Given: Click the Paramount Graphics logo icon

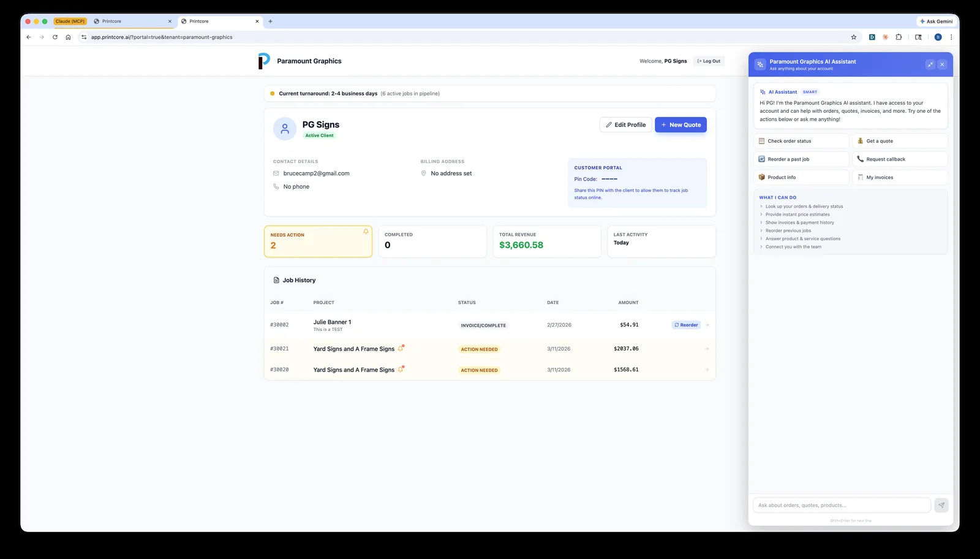Looking at the screenshot, I should [x=264, y=61].
